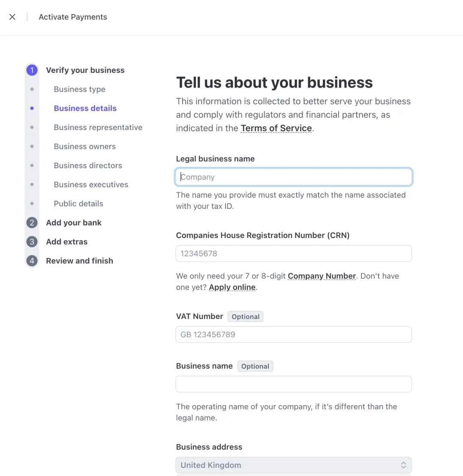The height and width of the screenshot is (476, 463).
Task: Go to Review and finish step
Action: [79, 261]
